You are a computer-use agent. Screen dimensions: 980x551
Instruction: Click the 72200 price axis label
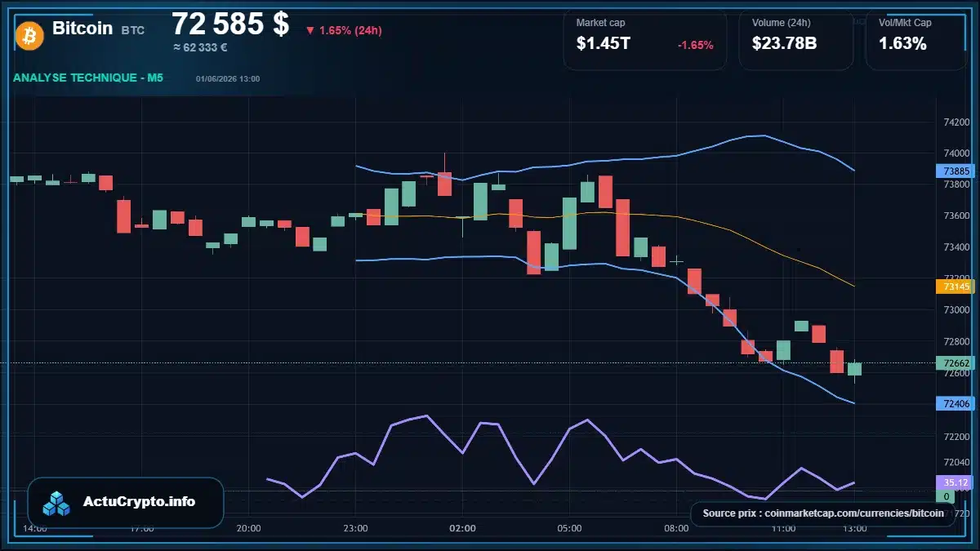tap(956, 437)
